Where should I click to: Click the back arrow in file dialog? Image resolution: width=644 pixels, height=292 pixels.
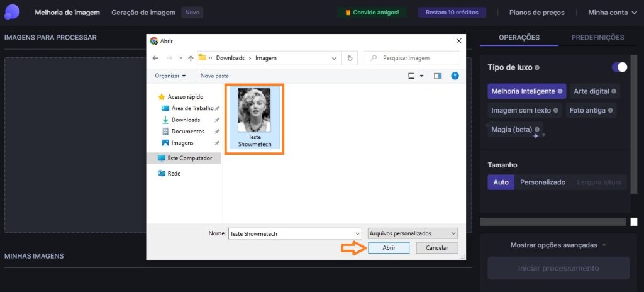[x=155, y=58]
